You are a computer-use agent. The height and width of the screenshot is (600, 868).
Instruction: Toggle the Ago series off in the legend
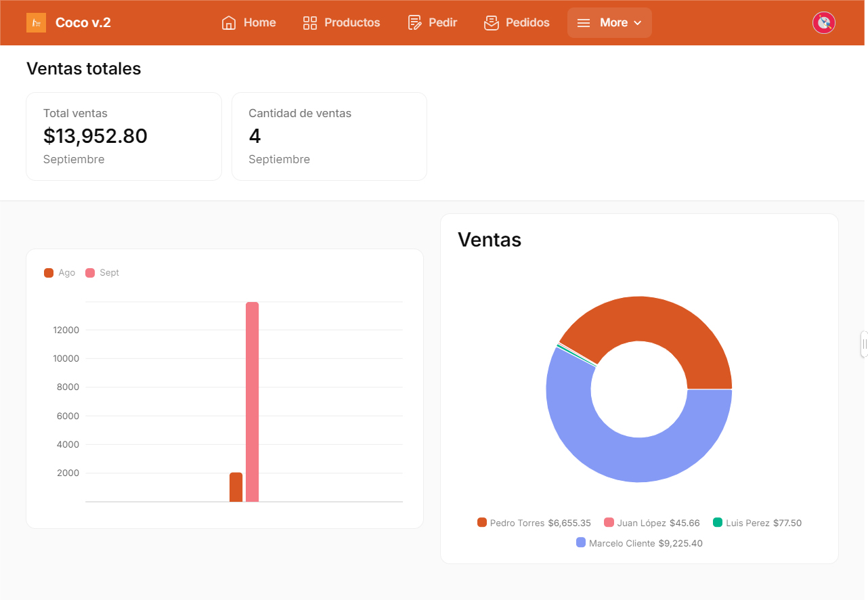click(59, 272)
